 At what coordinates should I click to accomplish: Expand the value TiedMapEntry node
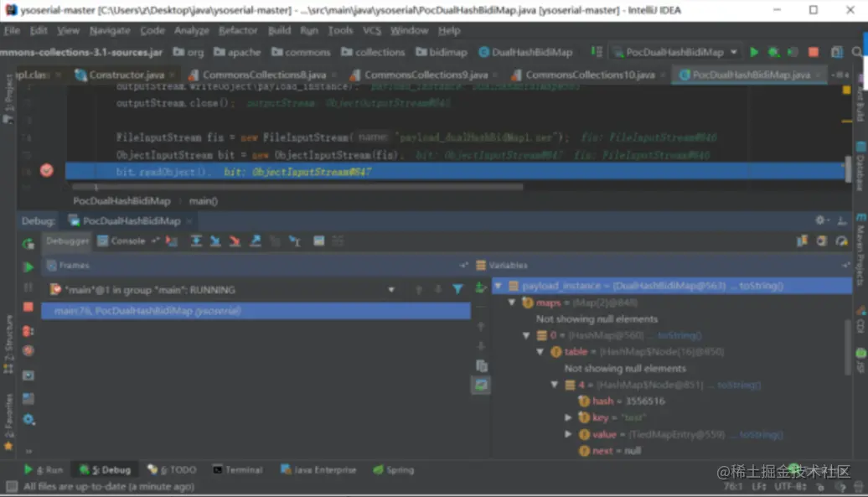coord(568,434)
